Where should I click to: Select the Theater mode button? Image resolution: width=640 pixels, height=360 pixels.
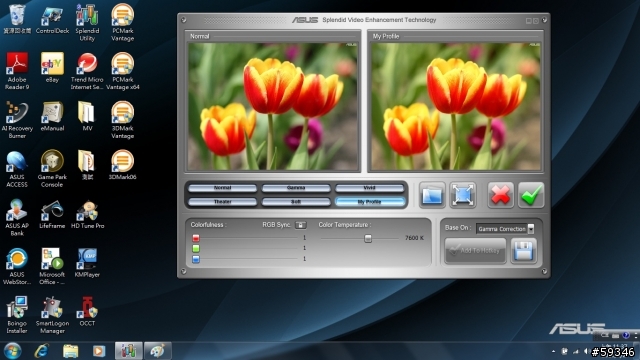222,202
